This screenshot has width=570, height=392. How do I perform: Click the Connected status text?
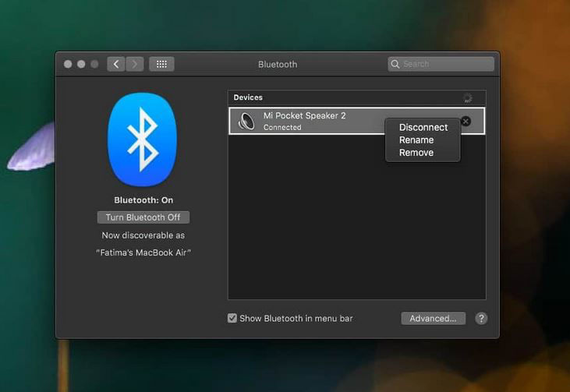tap(282, 128)
